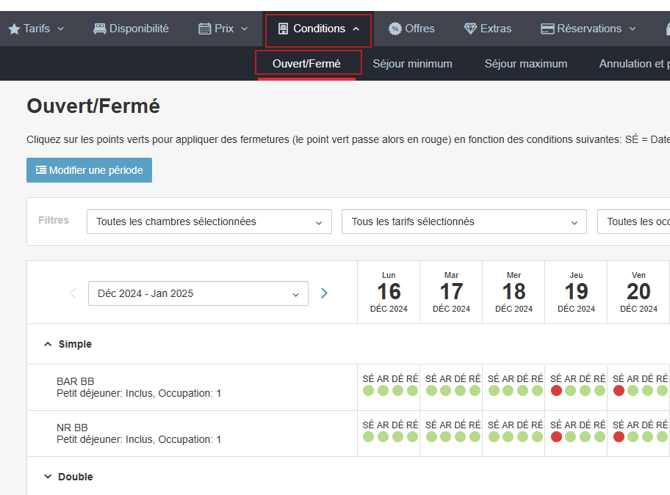Click the Lun 16 Déc 2024 column header
The height and width of the screenshot is (495, 670).
pos(389,292)
